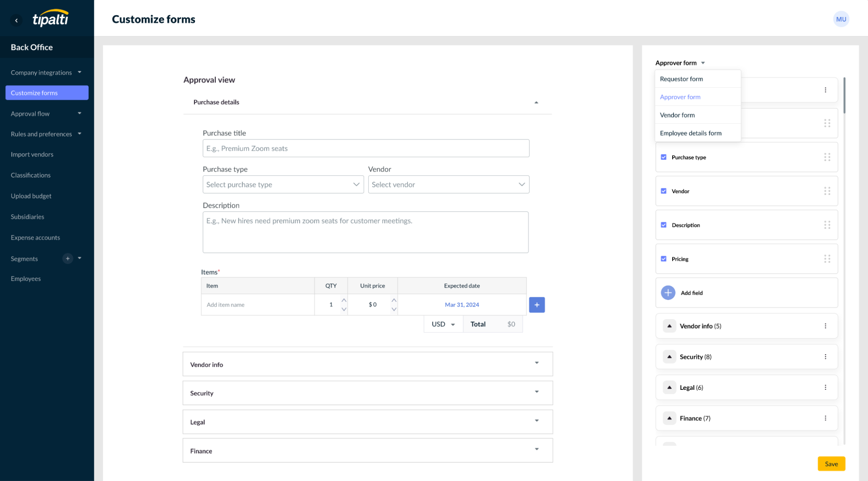The height and width of the screenshot is (481, 868).
Task: Decrease the QTY value with down arrow
Action: point(344,309)
